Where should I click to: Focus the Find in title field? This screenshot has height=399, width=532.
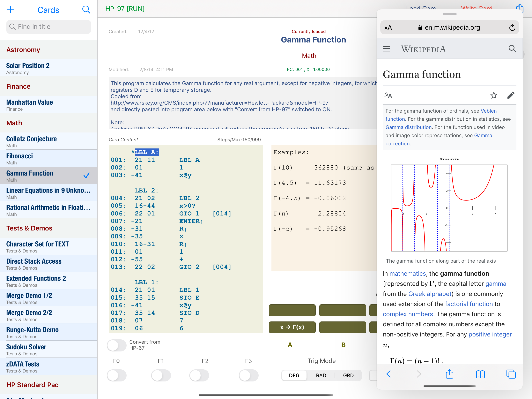[48, 27]
